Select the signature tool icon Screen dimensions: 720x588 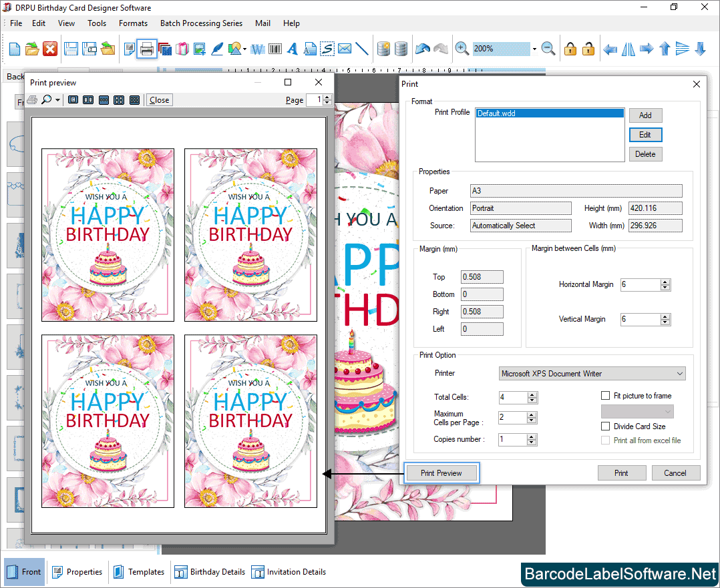point(327,49)
